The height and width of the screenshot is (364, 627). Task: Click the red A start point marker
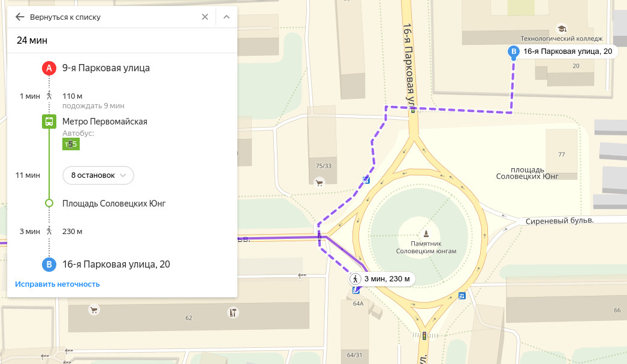tap(49, 68)
